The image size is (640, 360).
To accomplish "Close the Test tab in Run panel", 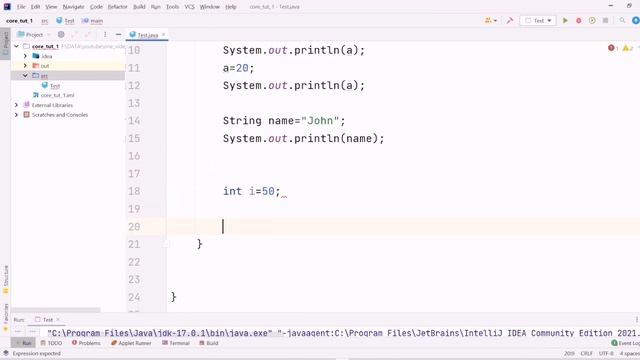I will 58,320.
